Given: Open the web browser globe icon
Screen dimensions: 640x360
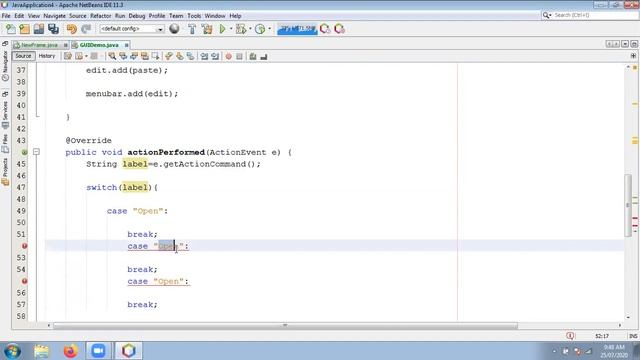Looking at the screenshot, I should pyautogui.click(x=174, y=29).
